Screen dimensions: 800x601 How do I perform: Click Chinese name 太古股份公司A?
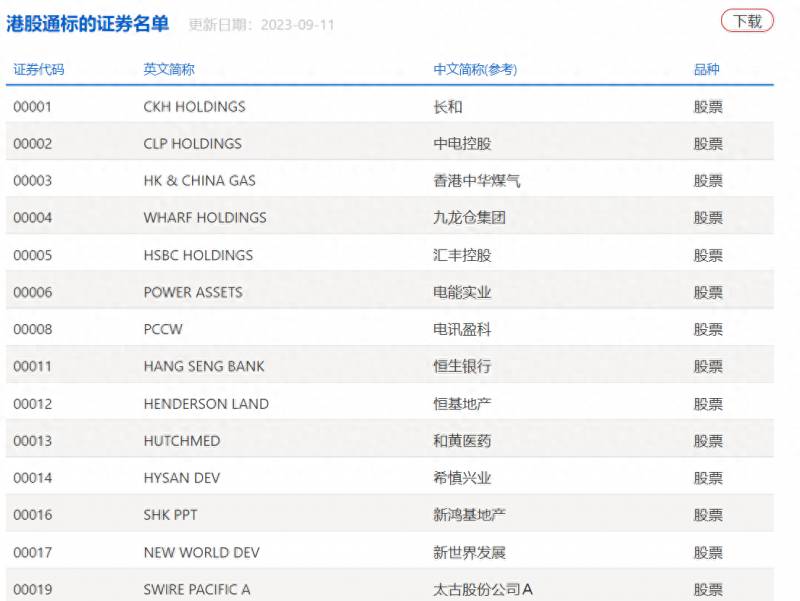pos(483,590)
